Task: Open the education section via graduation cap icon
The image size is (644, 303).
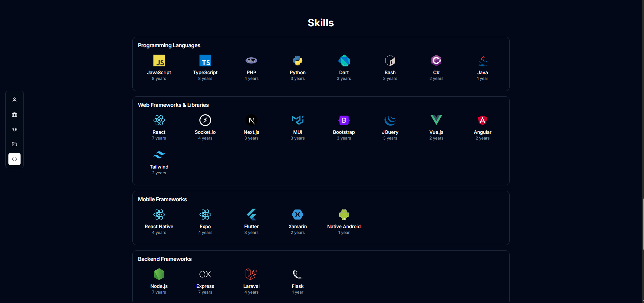Action: (x=14, y=129)
